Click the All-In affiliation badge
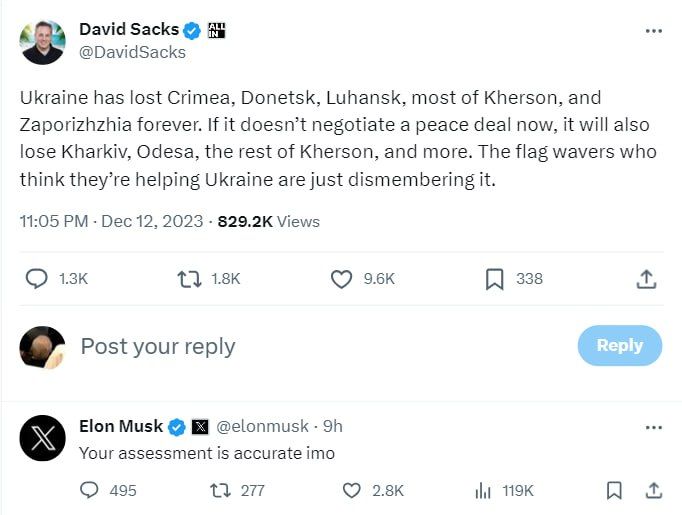This screenshot has height=515, width=682. click(x=217, y=30)
